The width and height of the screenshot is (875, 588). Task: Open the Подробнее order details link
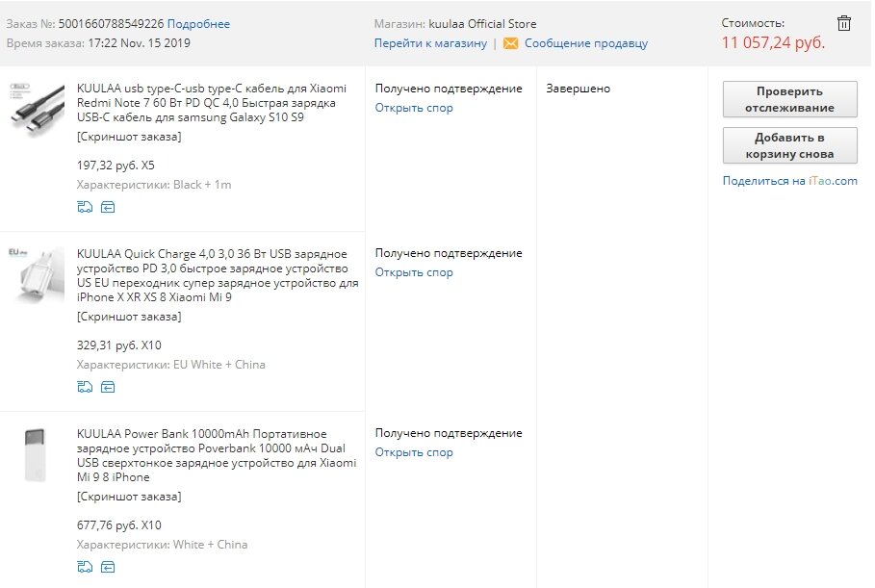coord(198,24)
